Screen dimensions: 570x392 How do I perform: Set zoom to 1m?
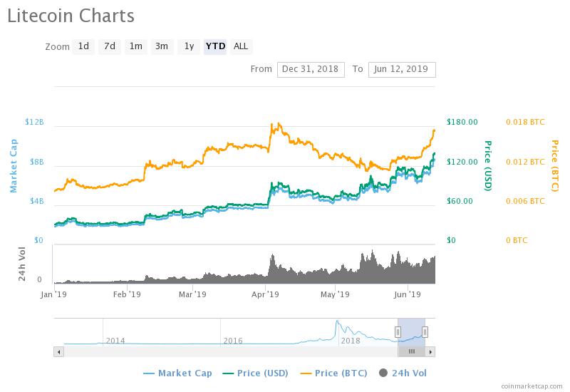(x=135, y=46)
